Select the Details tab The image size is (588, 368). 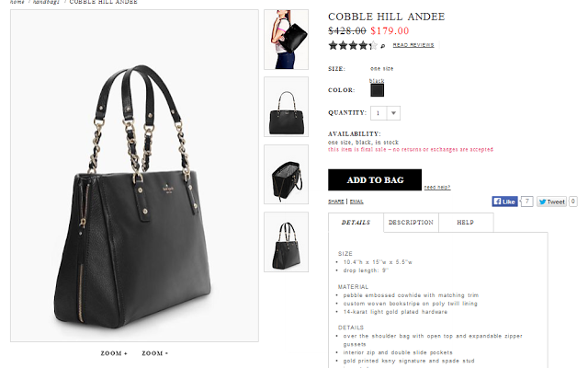[x=356, y=223]
